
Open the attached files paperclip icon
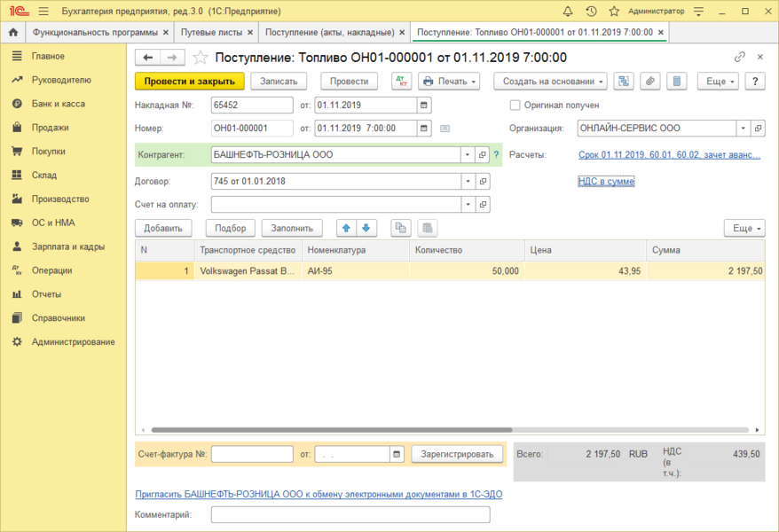click(x=650, y=81)
